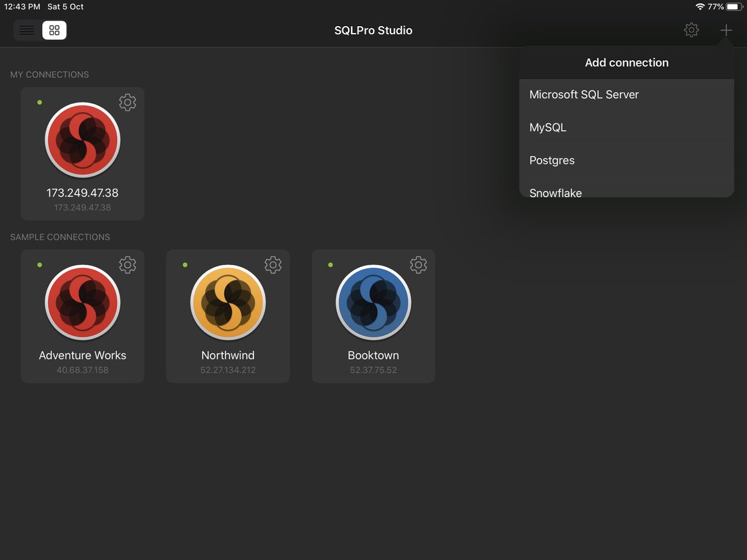Click the MY CONNECTIONS section header
Viewport: 747px width, 560px height.
coord(50,75)
